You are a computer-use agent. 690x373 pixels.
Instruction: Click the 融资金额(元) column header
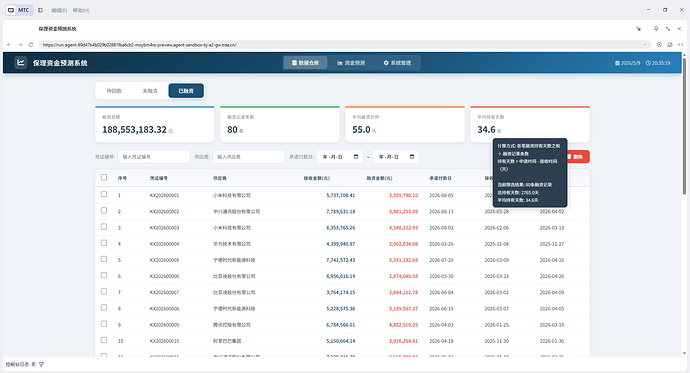click(379, 178)
